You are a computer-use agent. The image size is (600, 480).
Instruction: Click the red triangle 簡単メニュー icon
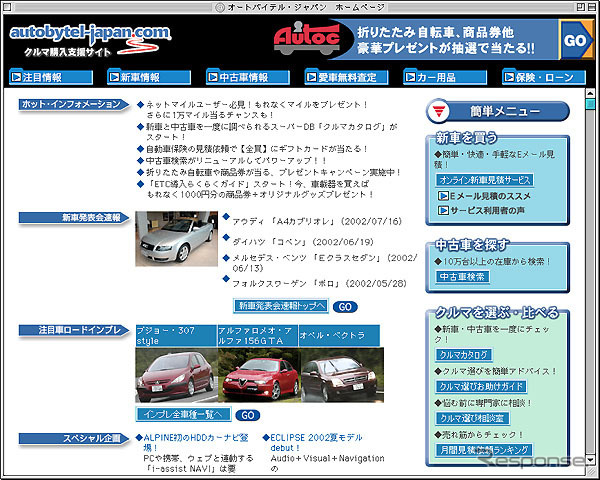[x=439, y=111]
